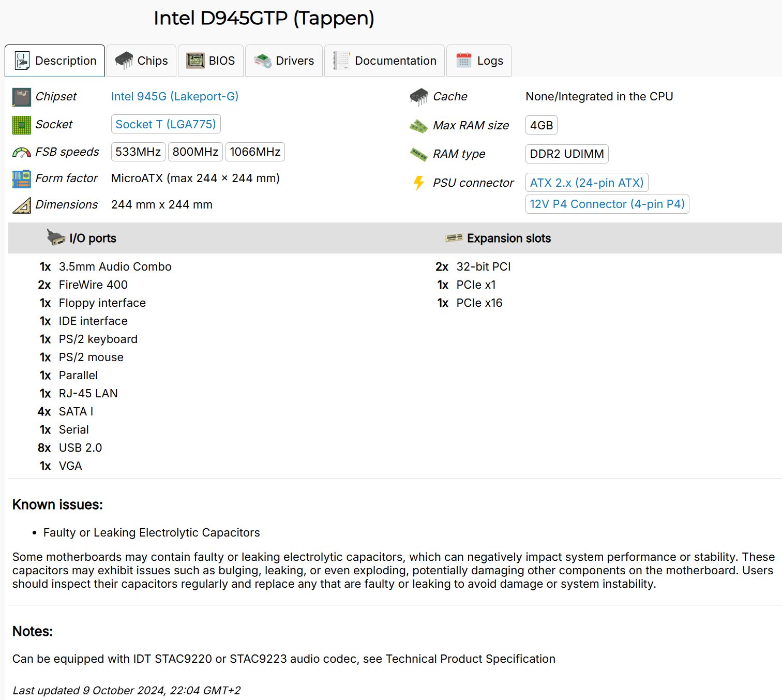This screenshot has height=700, width=782.
Task: Click the Dimensions ruler triangle icon
Action: click(x=21, y=205)
